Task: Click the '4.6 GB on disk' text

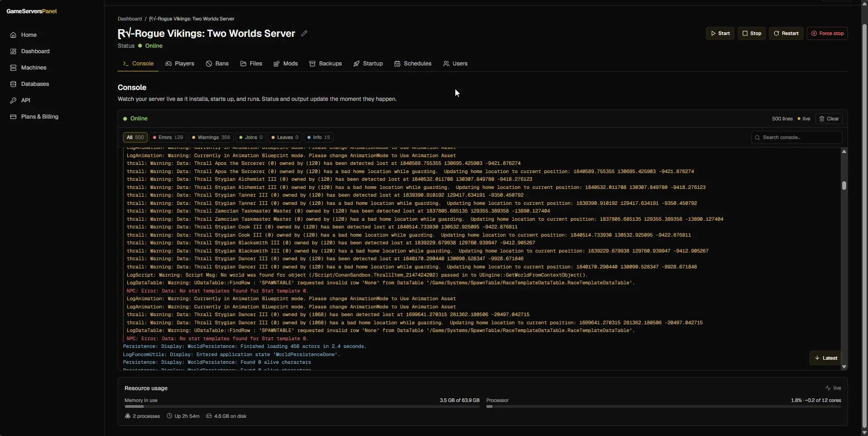Action: [x=230, y=416]
